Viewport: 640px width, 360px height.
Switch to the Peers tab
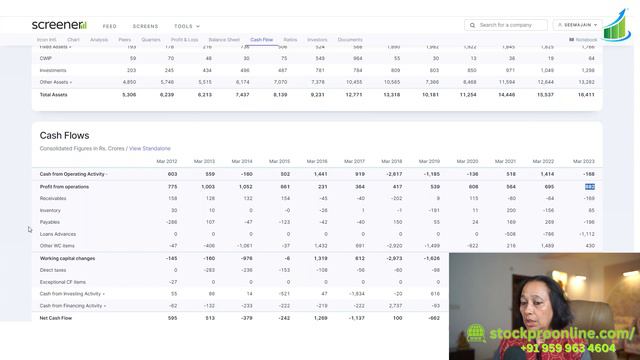point(124,40)
